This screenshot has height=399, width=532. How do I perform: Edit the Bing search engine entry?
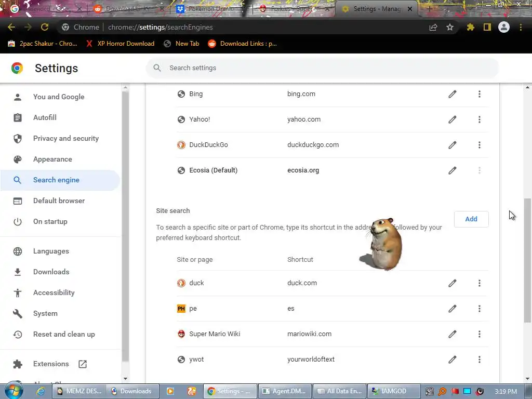pos(453,94)
